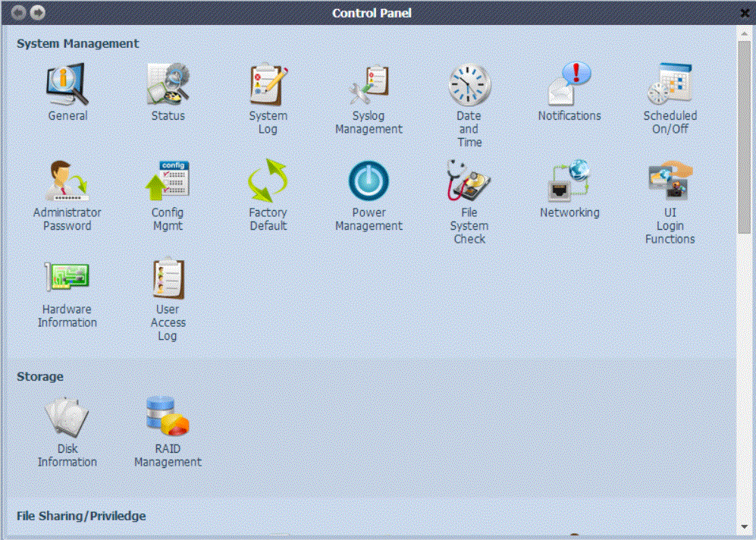Click the back arrow in title bar
Viewport: 756px width, 540px height.
point(18,13)
